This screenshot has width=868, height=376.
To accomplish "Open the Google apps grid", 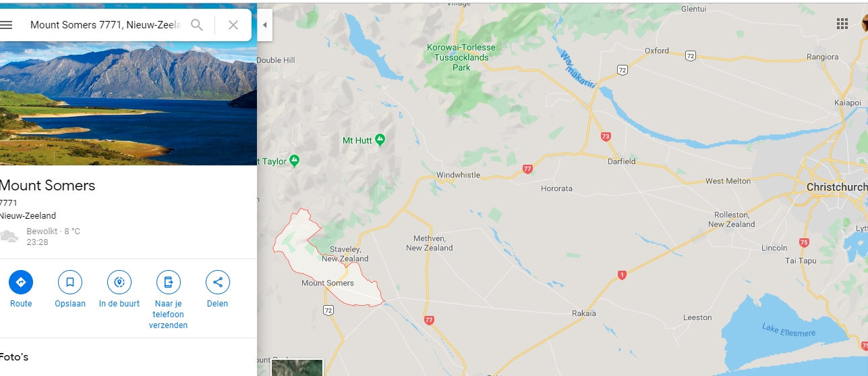I will pyautogui.click(x=842, y=24).
